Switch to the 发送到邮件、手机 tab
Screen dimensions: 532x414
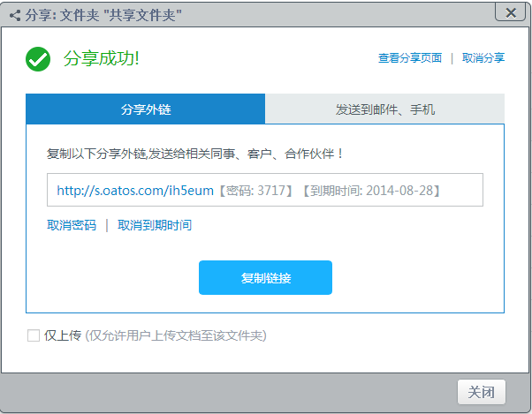384,109
